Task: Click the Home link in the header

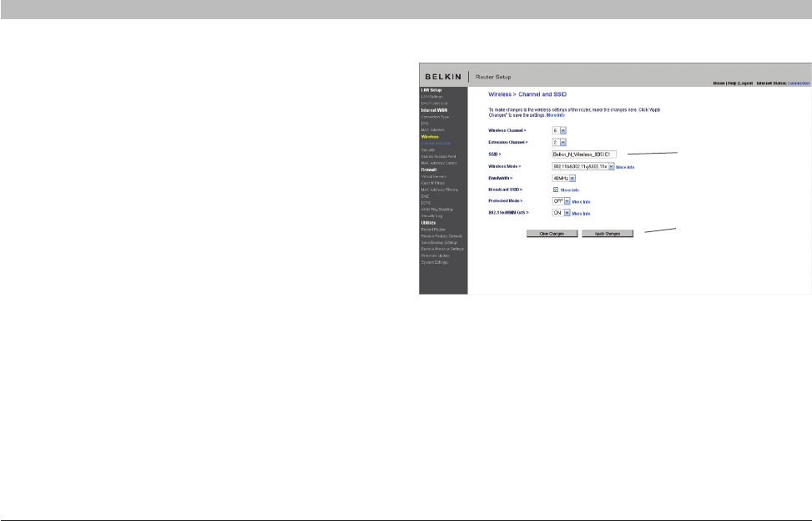Action: [x=719, y=83]
